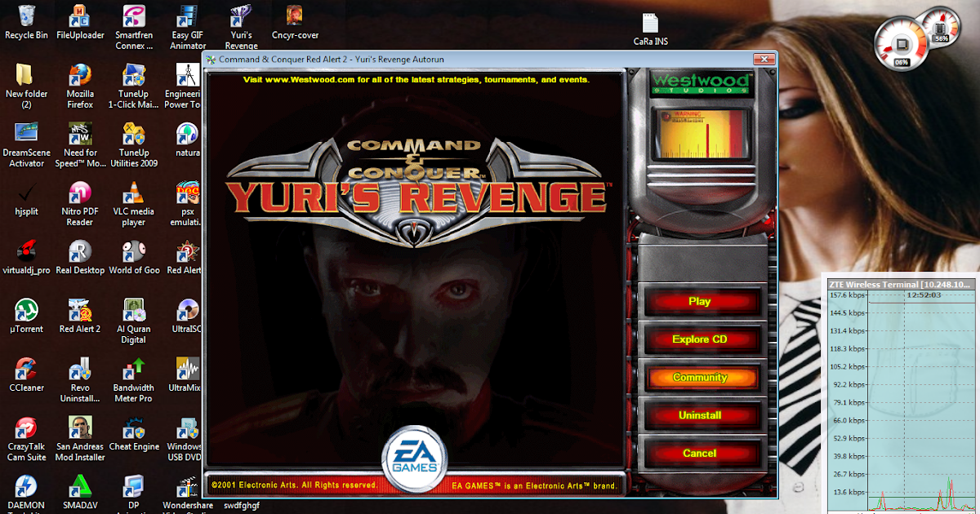
Task: Open CrazyTalk Cam Suite shortcut
Action: 26,438
